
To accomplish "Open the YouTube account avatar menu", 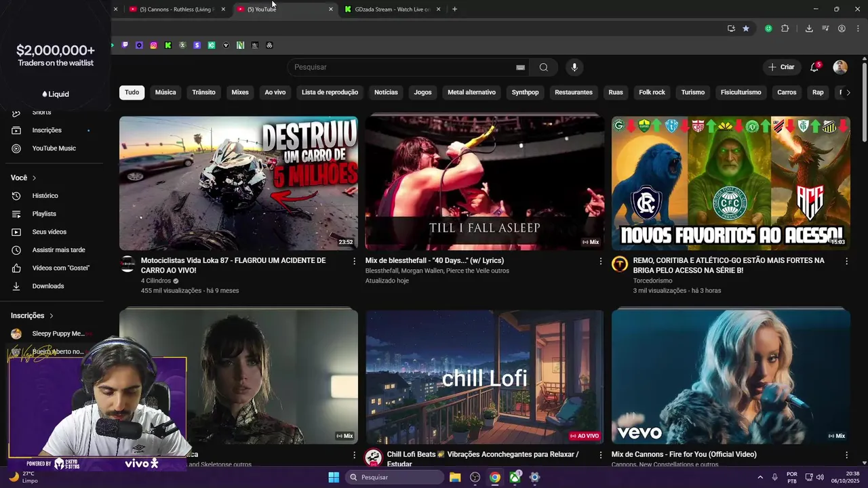I will [840, 67].
